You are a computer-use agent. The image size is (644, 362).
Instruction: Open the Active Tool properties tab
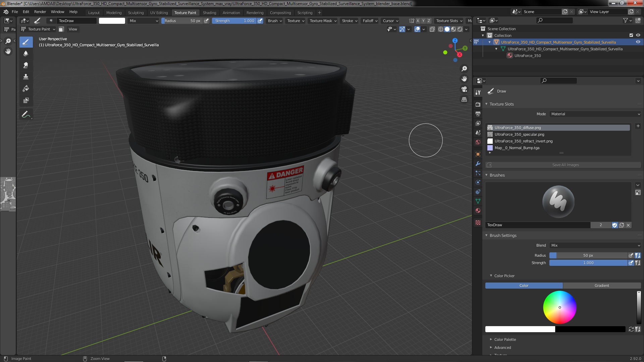[x=478, y=93]
